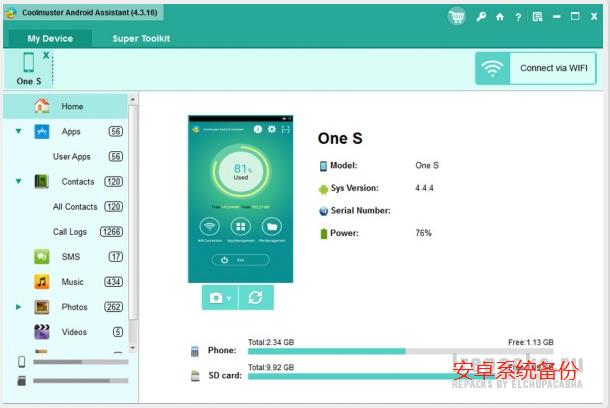Click the Home house icon
610x408 pixels.
[42, 106]
